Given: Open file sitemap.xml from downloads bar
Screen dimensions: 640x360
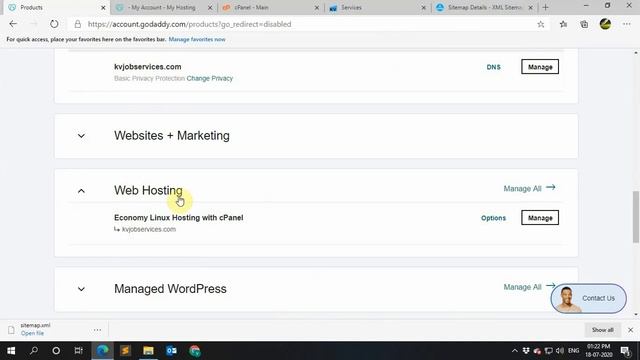Looking at the screenshot, I should click(x=32, y=333).
